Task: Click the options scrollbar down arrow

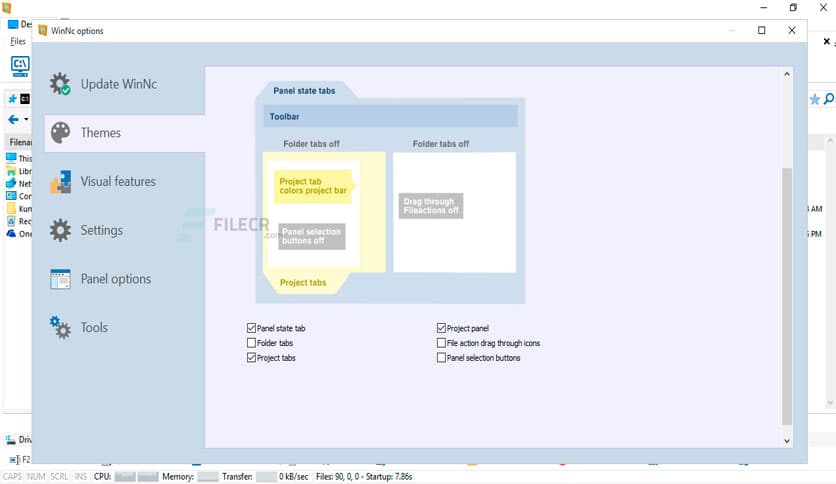Action: point(787,440)
